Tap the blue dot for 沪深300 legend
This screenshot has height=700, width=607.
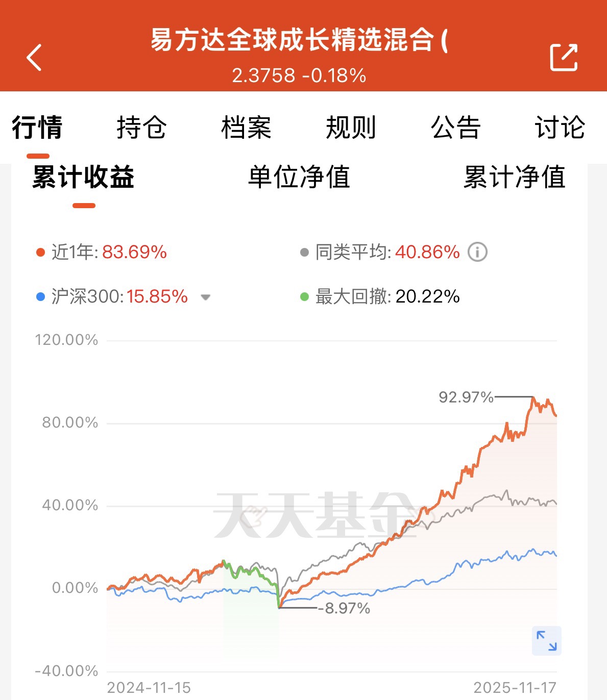[x=41, y=296]
